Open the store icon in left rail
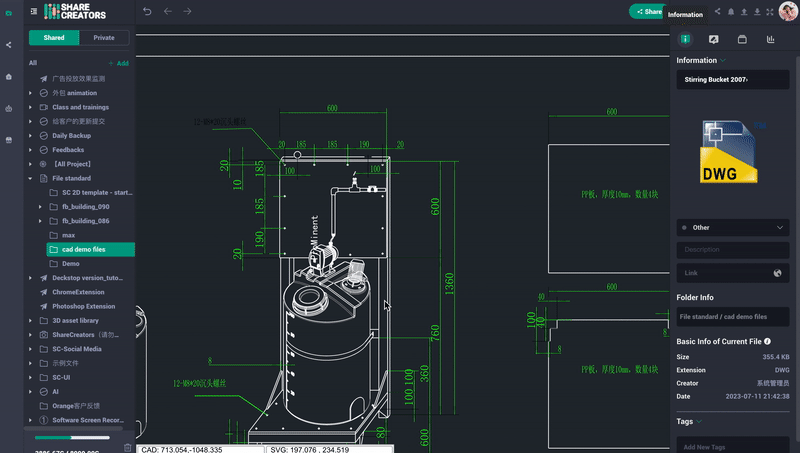Image resolution: width=800 pixels, height=453 pixels. [x=9, y=140]
